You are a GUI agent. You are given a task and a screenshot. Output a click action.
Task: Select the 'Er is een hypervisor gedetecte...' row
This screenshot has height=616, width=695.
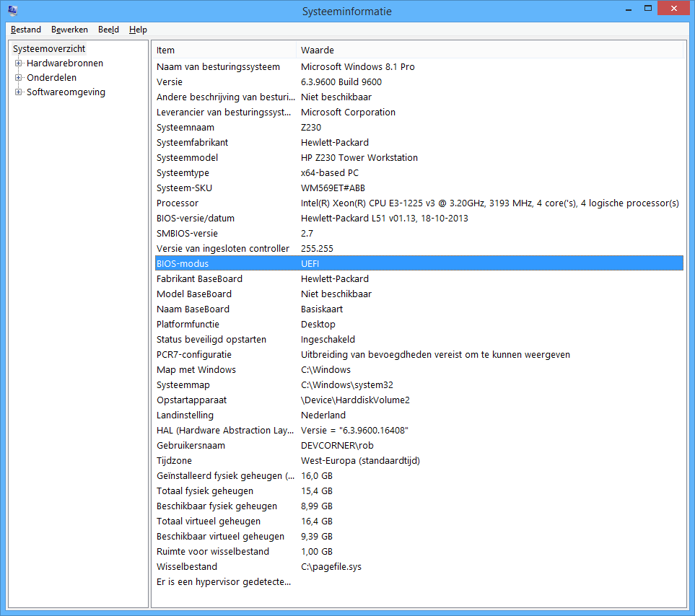(419, 582)
